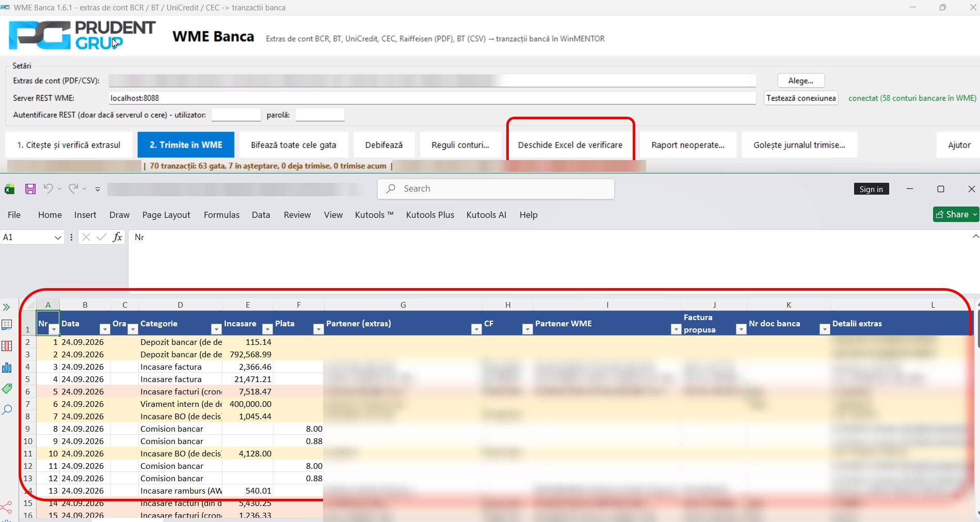The height and width of the screenshot is (522, 980).
Task: Click Raport neoperate... button
Action: click(x=688, y=145)
